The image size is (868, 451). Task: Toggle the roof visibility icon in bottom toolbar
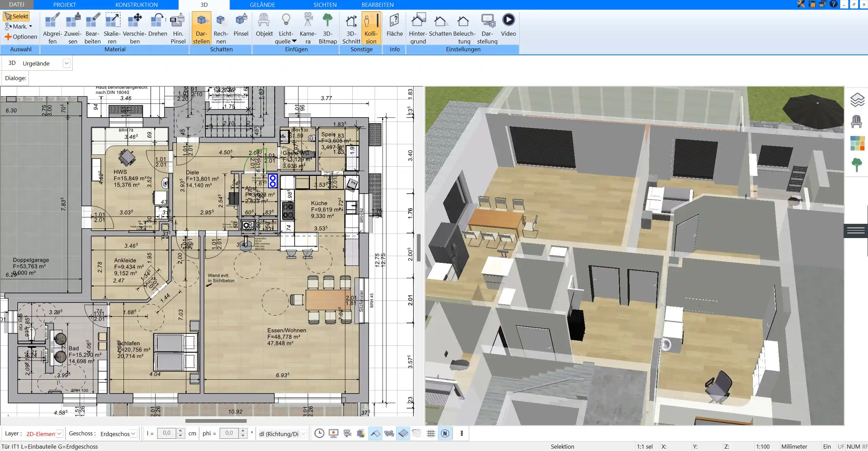tap(375, 433)
